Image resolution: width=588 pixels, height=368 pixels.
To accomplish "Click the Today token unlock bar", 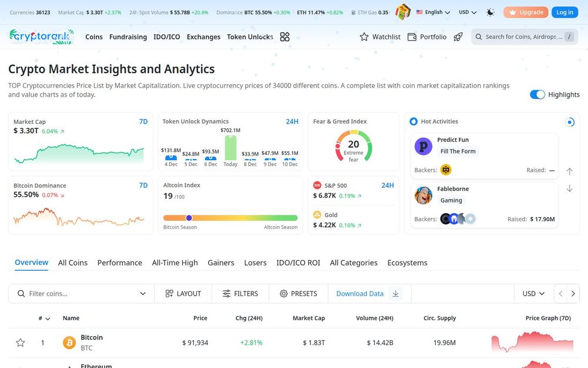I will coord(230,148).
